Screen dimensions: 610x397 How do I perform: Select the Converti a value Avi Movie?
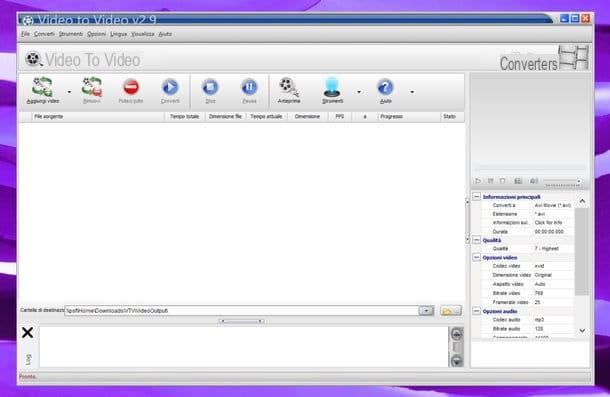click(553, 205)
